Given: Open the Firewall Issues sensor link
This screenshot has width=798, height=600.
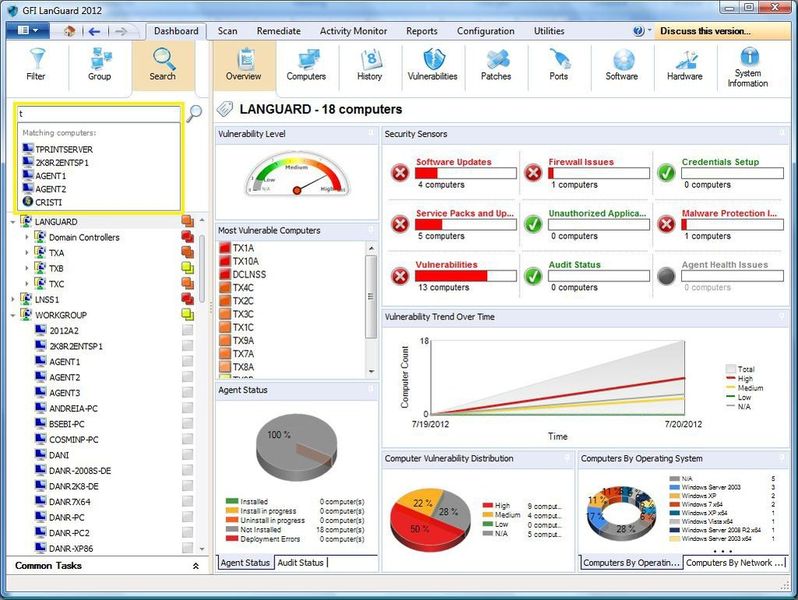Looking at the screenshot, I should click(x=581, y=162).
